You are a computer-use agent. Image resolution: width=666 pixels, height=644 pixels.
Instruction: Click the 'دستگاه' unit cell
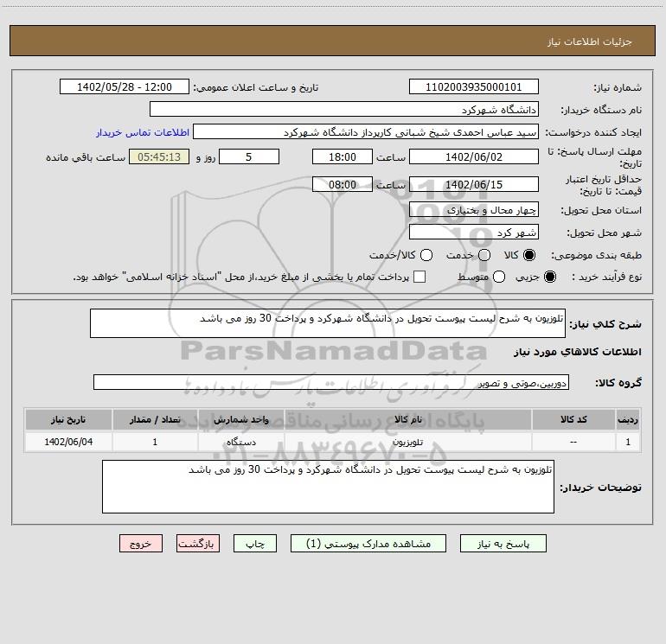pos(240,442)
